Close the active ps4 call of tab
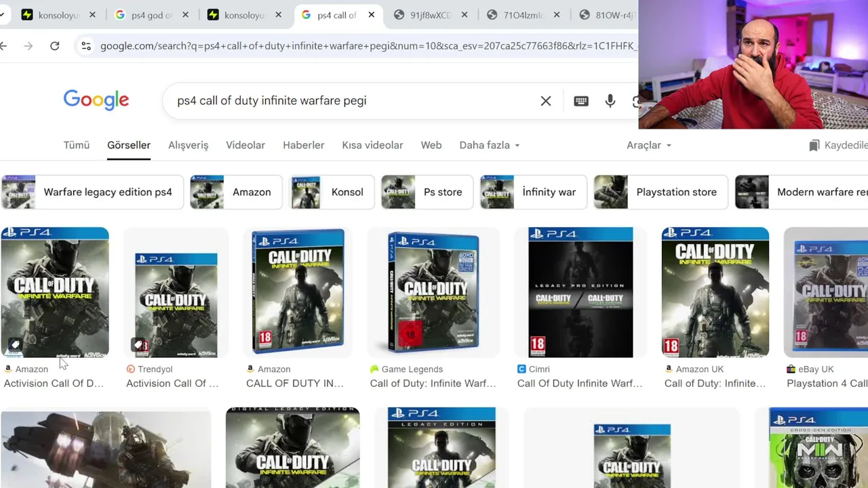This screenshot has width=868, height=488. [x=372, y=15]
